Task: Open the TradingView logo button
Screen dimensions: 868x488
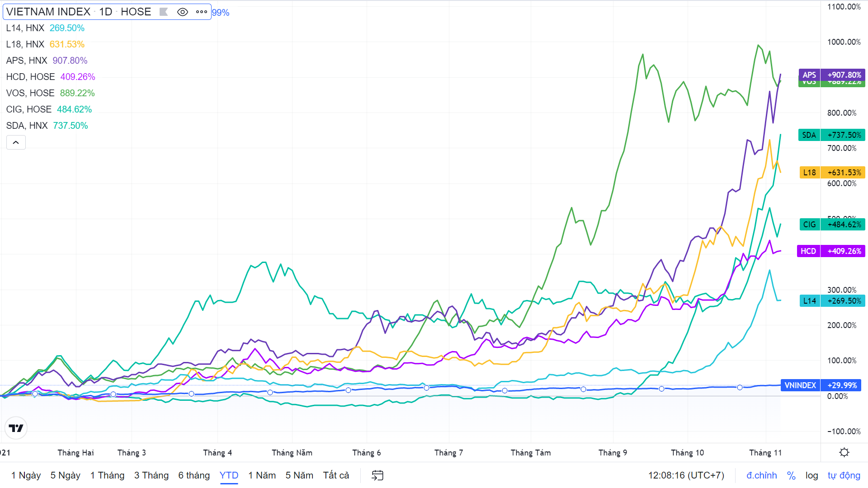Action: [x=16, y=428]
